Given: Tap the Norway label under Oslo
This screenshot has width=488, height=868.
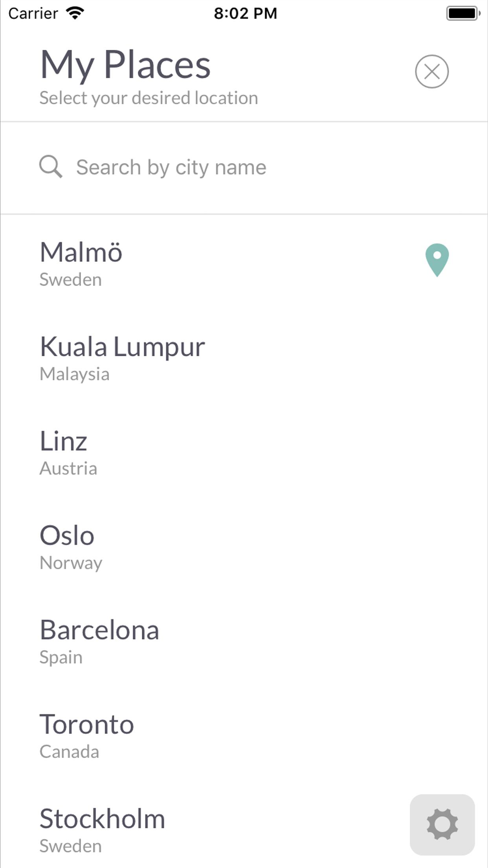Looking at the screenshot, I should pos(71,563).
